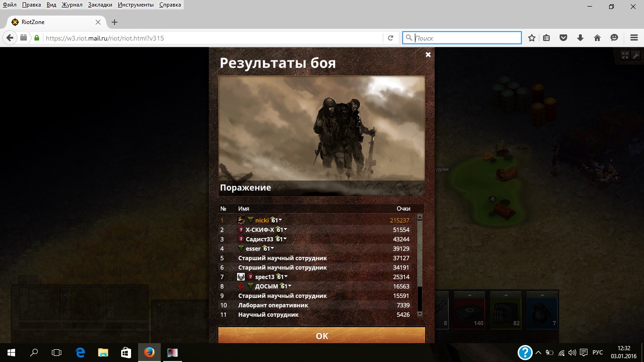This screenshot has width=644, height=362.
Task: Open dropdown arrow next to esser
Action: click(x=272, y=248)
